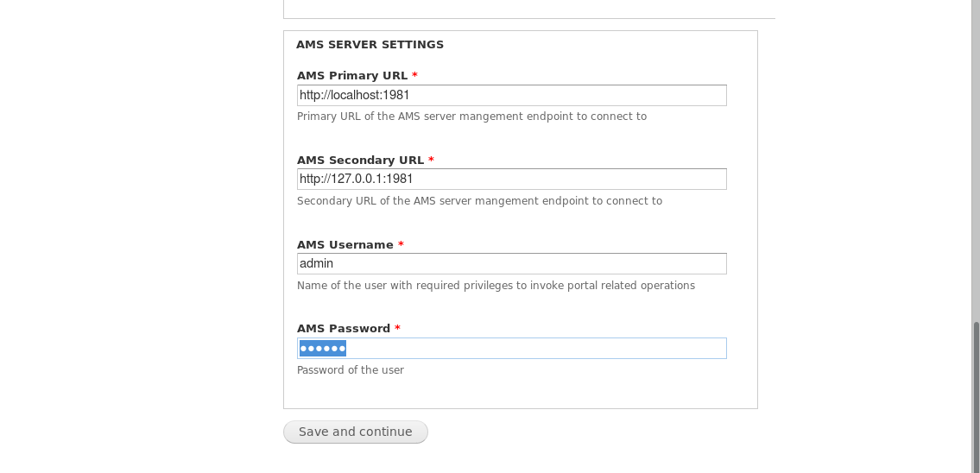Click the AMS SERVER SETTINGS heading
Screen dimensions: 980x473
point(370,45)
